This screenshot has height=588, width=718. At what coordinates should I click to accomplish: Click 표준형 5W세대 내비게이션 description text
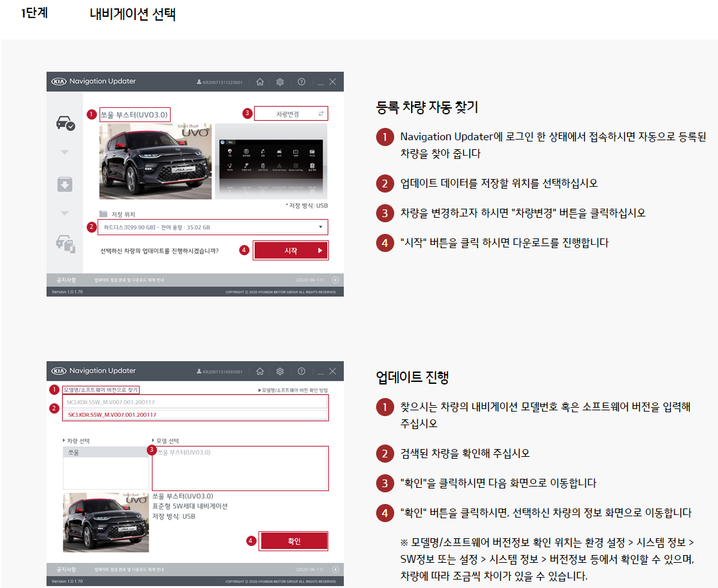(x=190, y=506)
